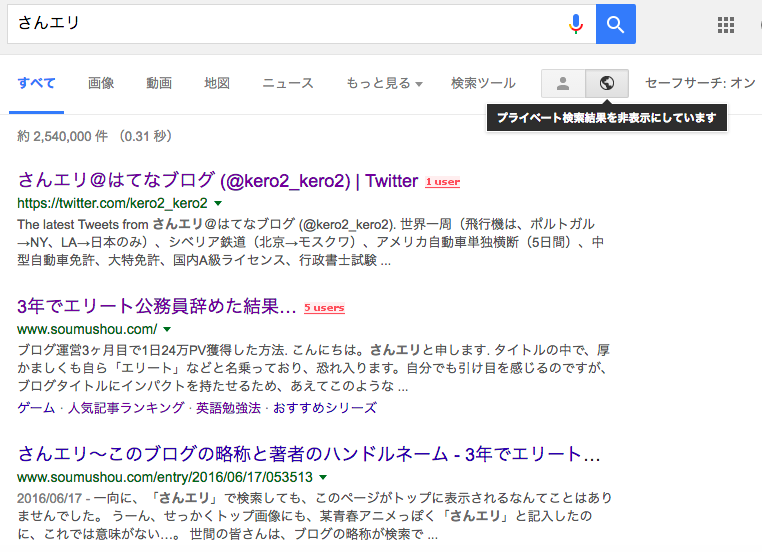Open 検索ツール options
This screenshot has width=762, height=552.
pos(483,83)
